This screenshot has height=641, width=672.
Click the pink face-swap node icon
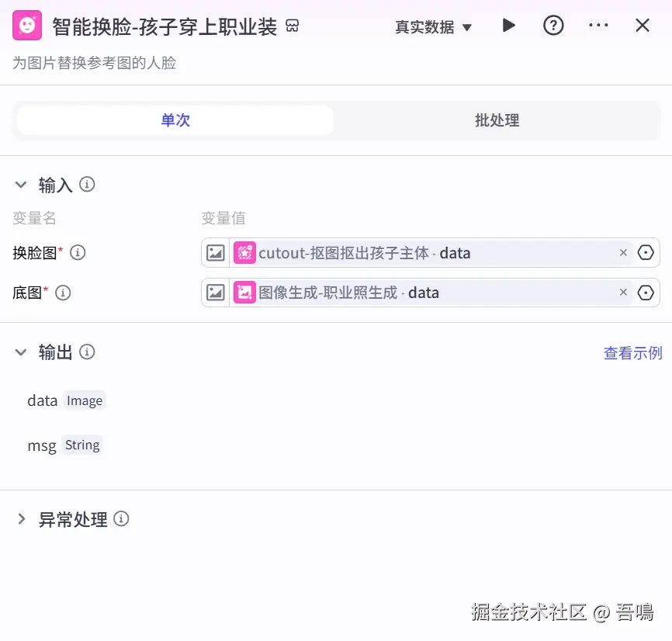[27, 26]
